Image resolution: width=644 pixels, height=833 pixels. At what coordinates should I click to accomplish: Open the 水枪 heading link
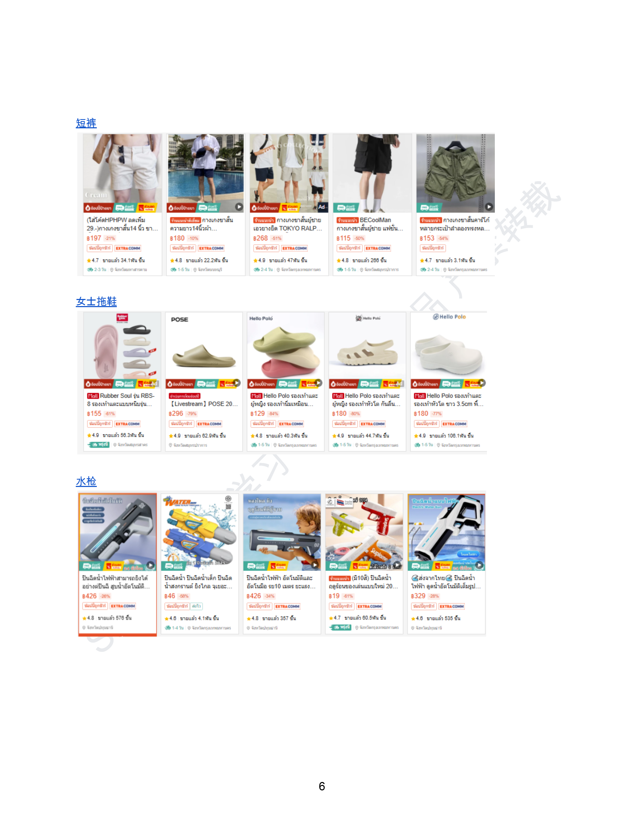pyautogui.click(x=86, y=481)
